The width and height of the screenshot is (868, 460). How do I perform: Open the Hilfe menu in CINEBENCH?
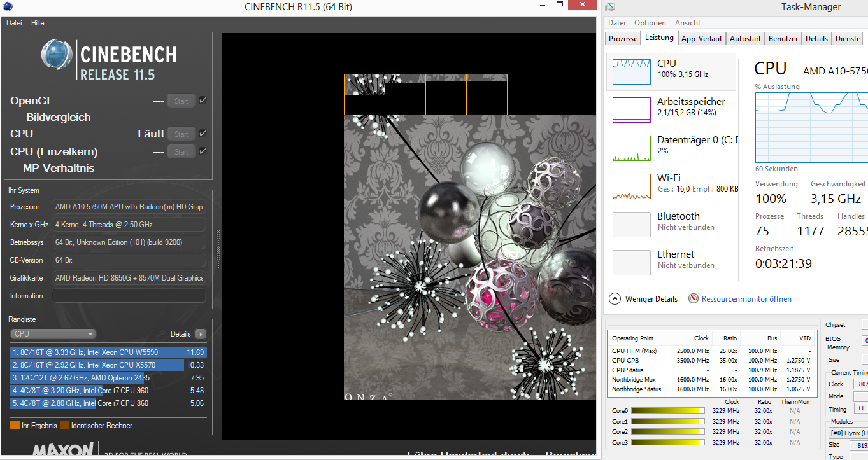[x=38, y=23]
